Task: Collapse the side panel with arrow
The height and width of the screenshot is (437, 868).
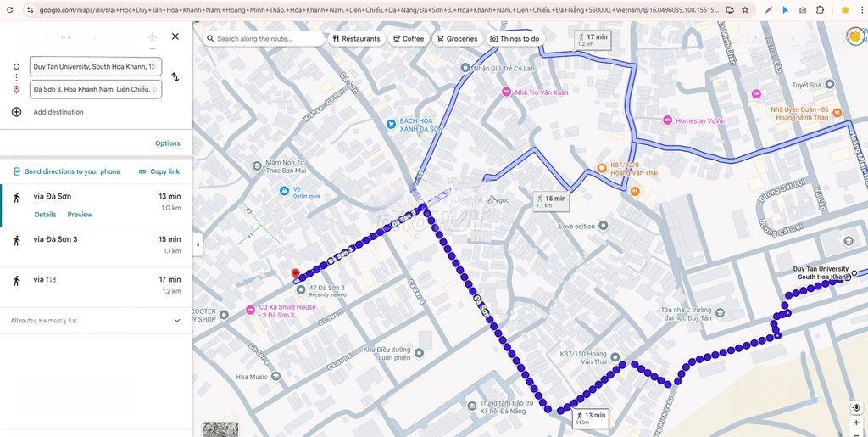Action: (198, 244)
